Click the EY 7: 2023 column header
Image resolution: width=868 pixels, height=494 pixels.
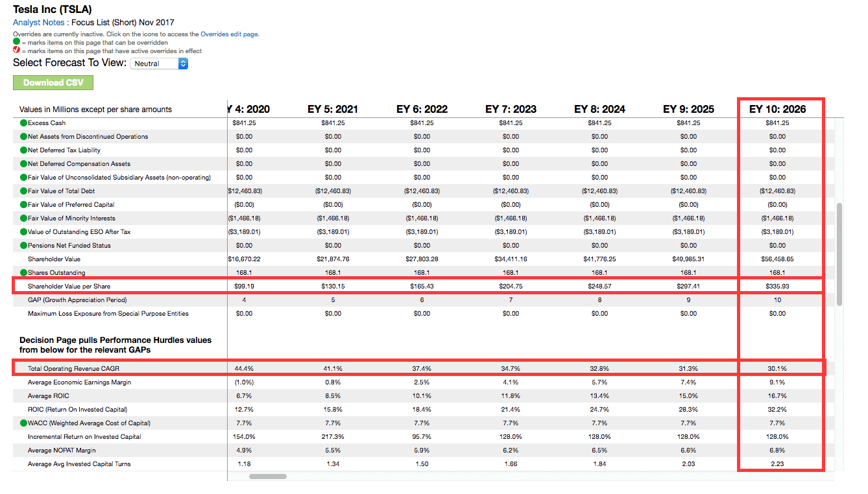pos(511,109)
